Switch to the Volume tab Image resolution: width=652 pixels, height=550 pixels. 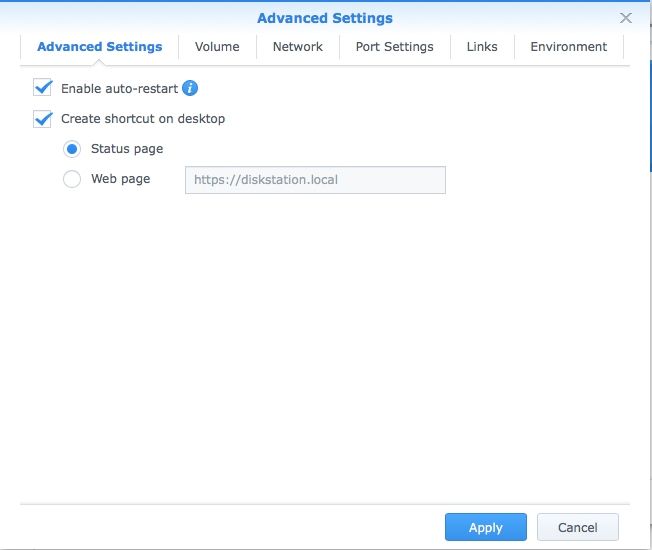tap(217, 47)
